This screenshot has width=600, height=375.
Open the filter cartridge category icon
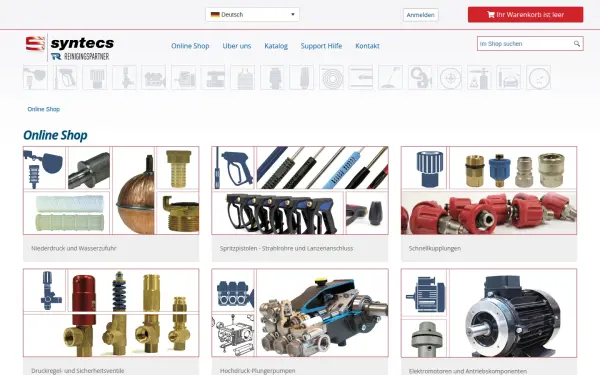(272, 77)
